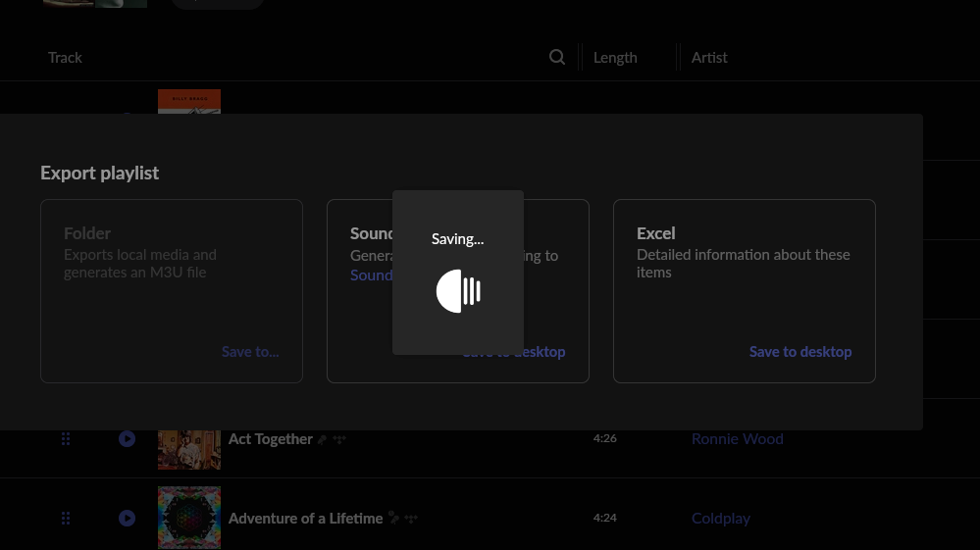Play the Act Together track
The image size is (980, 550).
(127, 439)
